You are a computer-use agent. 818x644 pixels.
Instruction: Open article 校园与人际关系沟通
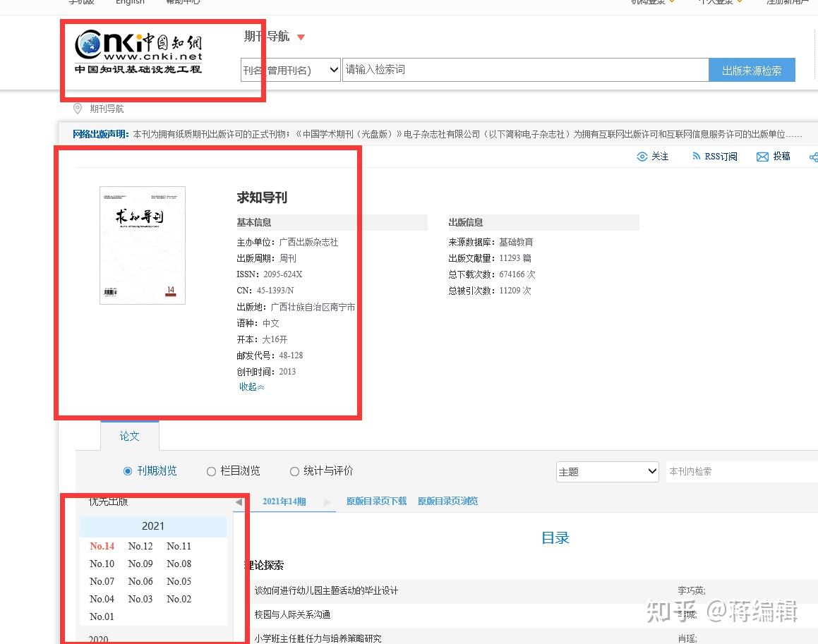[x=292, y=614]
